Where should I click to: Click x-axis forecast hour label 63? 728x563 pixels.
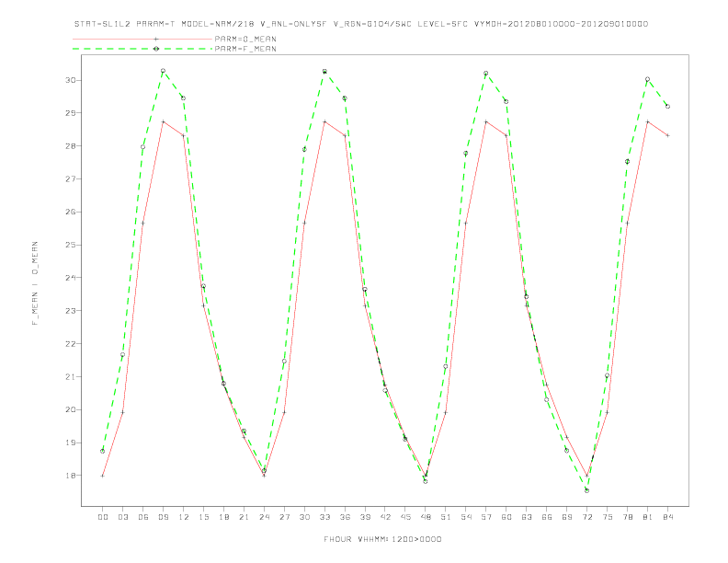click(x=527, y=517)
